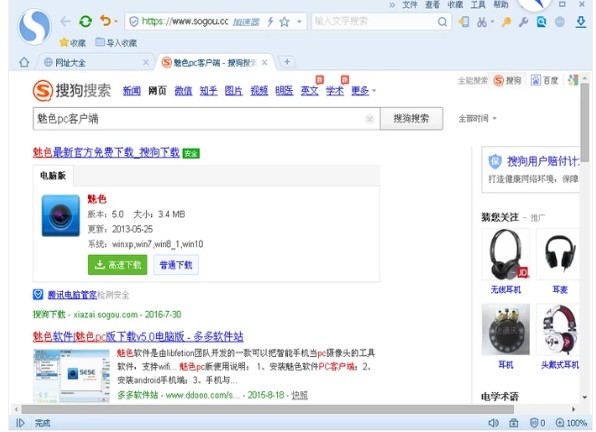Image resolution: width=596 pixels, height=432 pixels.
Task: Toggle the lightning accelerator icon in address bar
Action: [270, 22]
